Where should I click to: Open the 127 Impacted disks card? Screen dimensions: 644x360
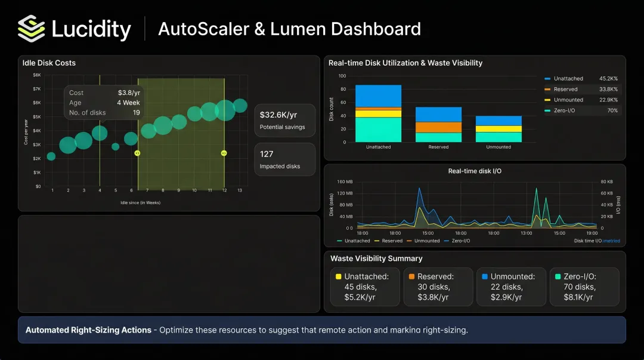point(284,159)
